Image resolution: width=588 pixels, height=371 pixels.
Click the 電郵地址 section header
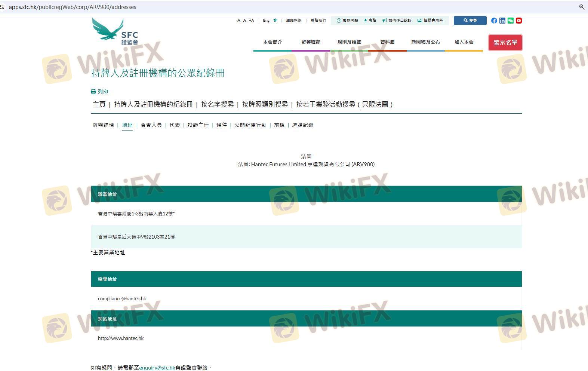coord(306,279)
